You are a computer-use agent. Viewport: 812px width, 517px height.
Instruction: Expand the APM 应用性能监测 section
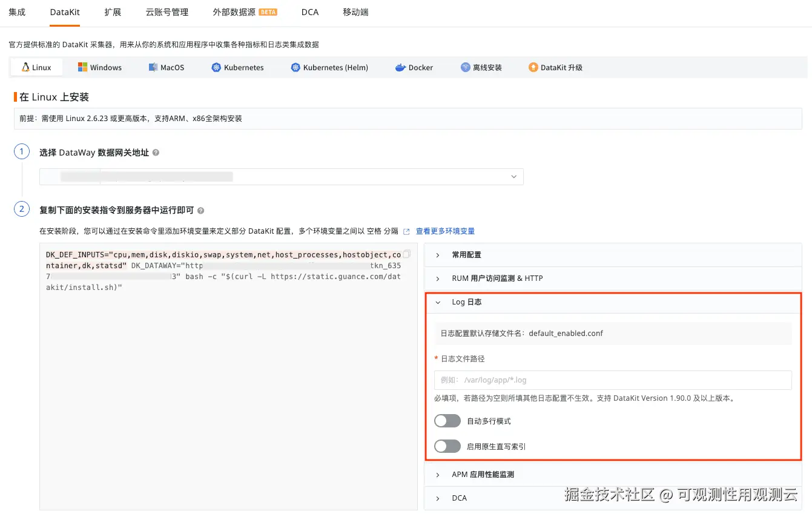pyautogui.click(x=613, y=475)
